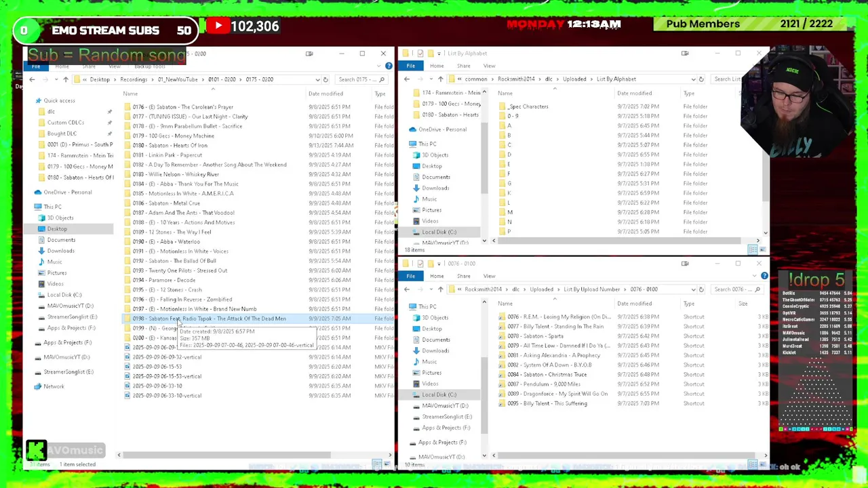The width and height of the screenshot is (868, 488).
Task: Open View tab in the 0076 - 0100 window
Action: 489,276
